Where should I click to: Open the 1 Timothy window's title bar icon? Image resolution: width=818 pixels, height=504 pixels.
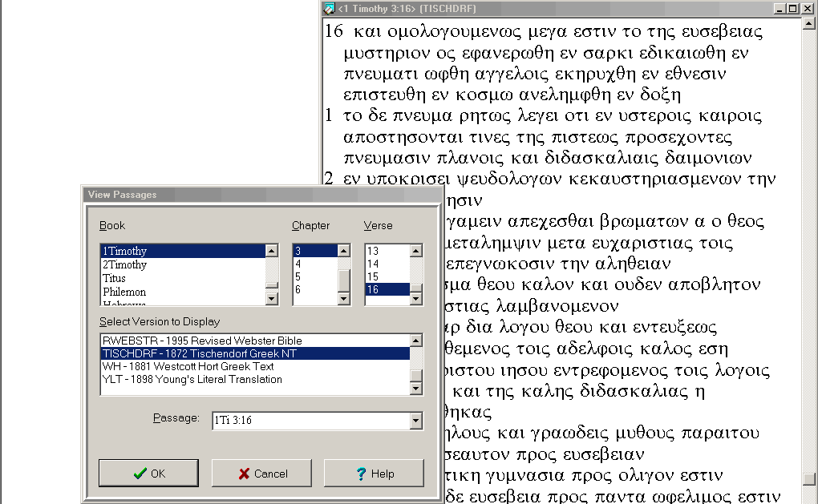tap(329, 8)
